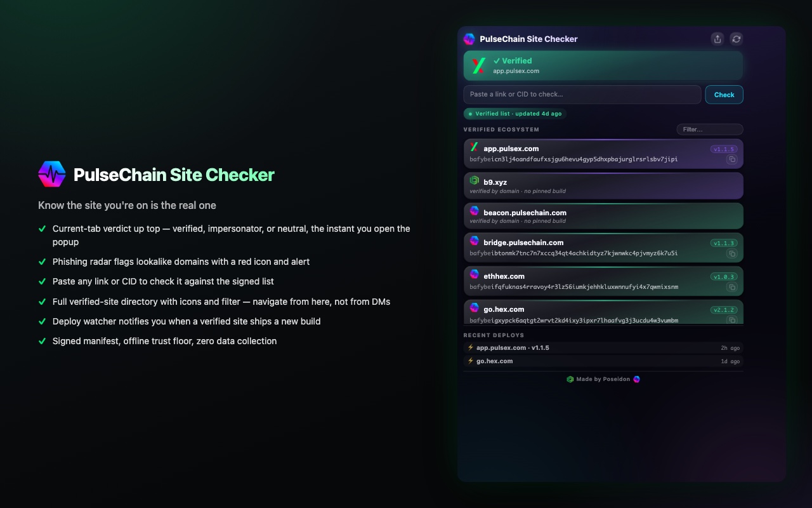The height and width of the screenshot is (508, 812).
Task: Click the share/export icon in popup header
Action: (x=717, y=39)
